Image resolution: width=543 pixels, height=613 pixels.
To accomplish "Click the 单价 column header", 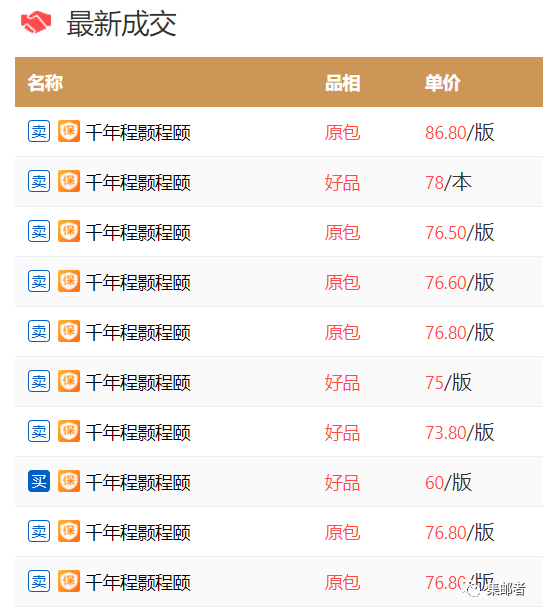I will click(x=443, y=83).
